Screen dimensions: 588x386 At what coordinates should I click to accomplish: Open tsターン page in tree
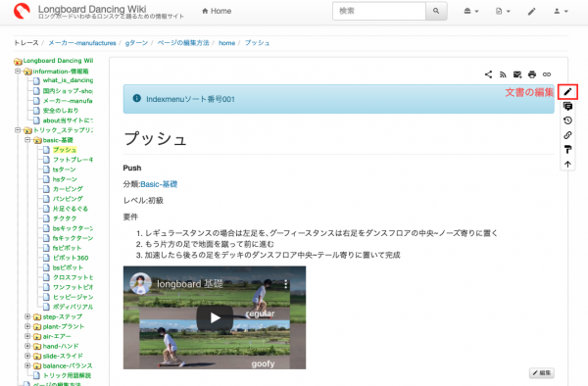click(x=64, y=169)
